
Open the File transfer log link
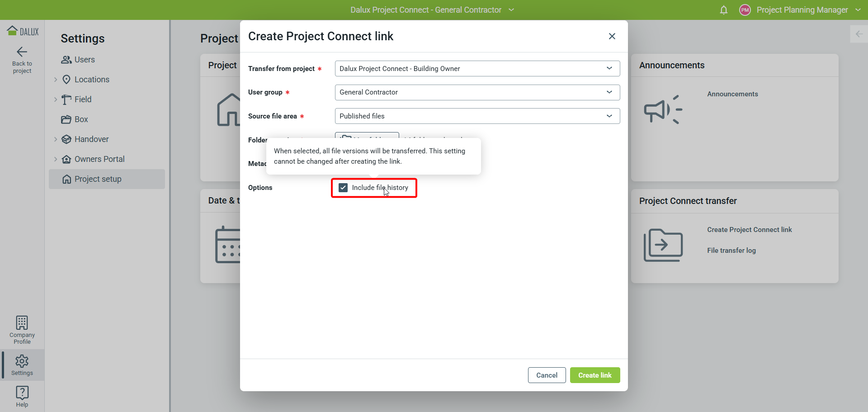[x=731, y=251]
